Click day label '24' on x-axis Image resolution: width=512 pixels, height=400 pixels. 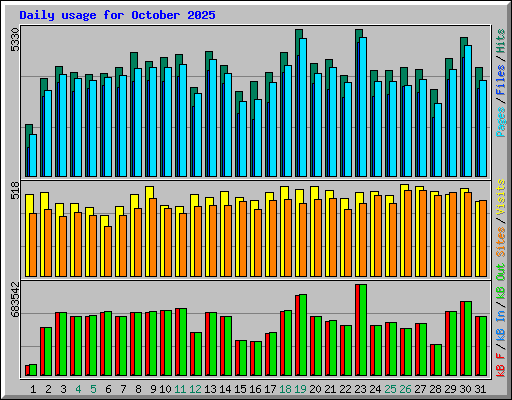(375, 389)
